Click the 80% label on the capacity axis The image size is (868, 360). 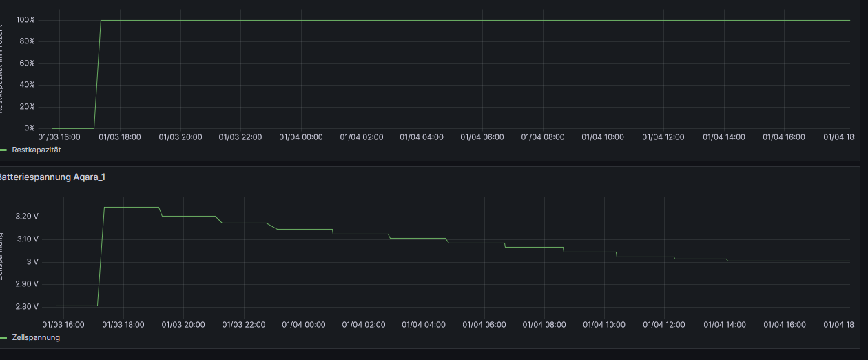point(27,41)
